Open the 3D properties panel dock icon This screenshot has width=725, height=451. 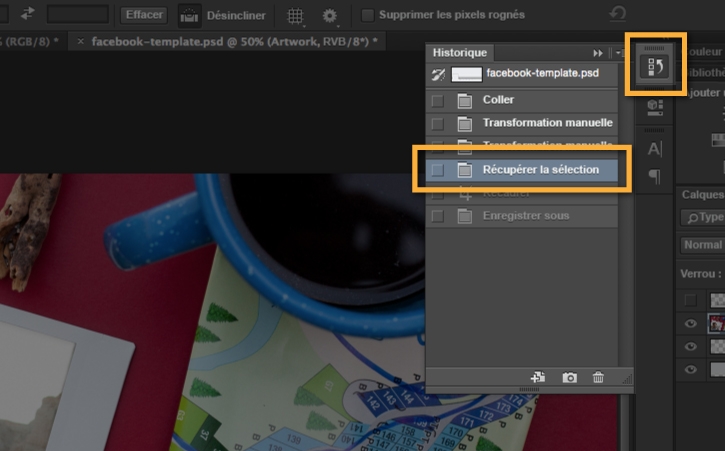click(655, 107)
